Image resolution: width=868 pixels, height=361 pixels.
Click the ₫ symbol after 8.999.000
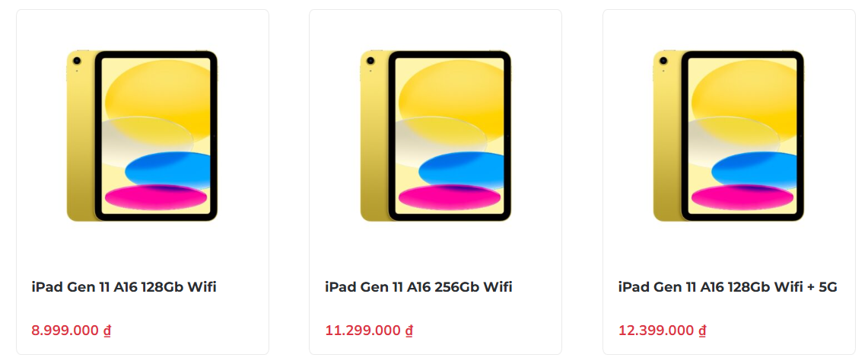tap(107, 331)
